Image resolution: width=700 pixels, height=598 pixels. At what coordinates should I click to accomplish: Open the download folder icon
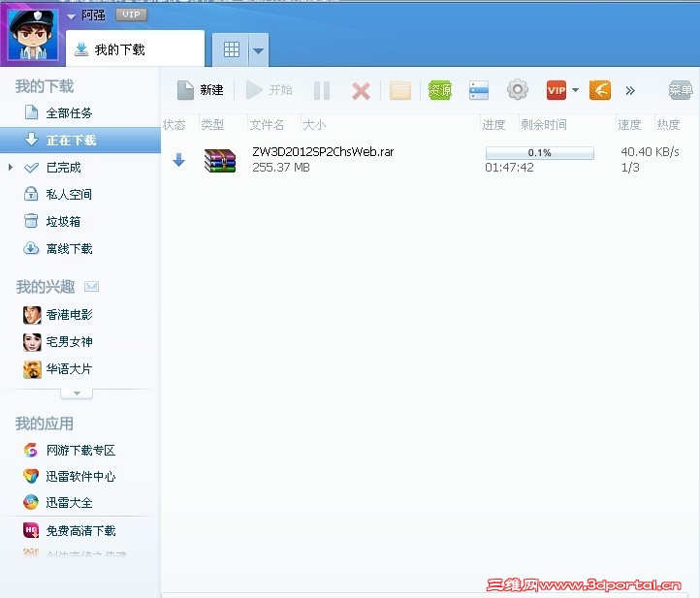tap(400, 90)
